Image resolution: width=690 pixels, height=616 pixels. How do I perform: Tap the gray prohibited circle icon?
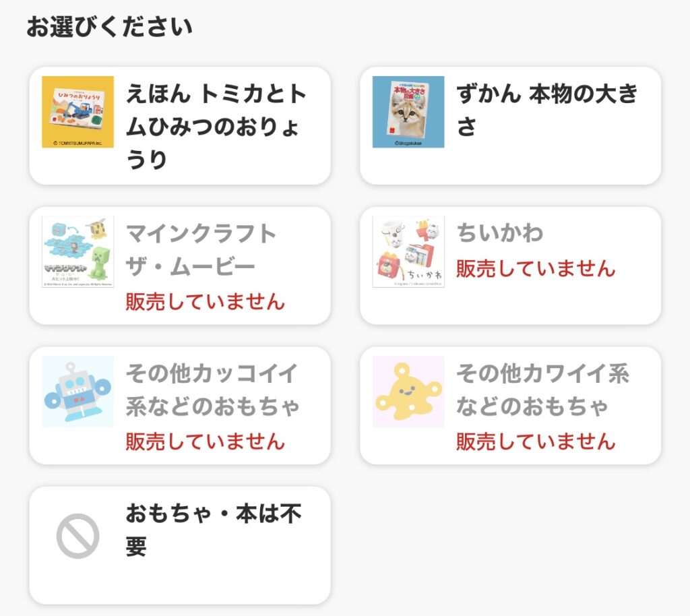78,536
